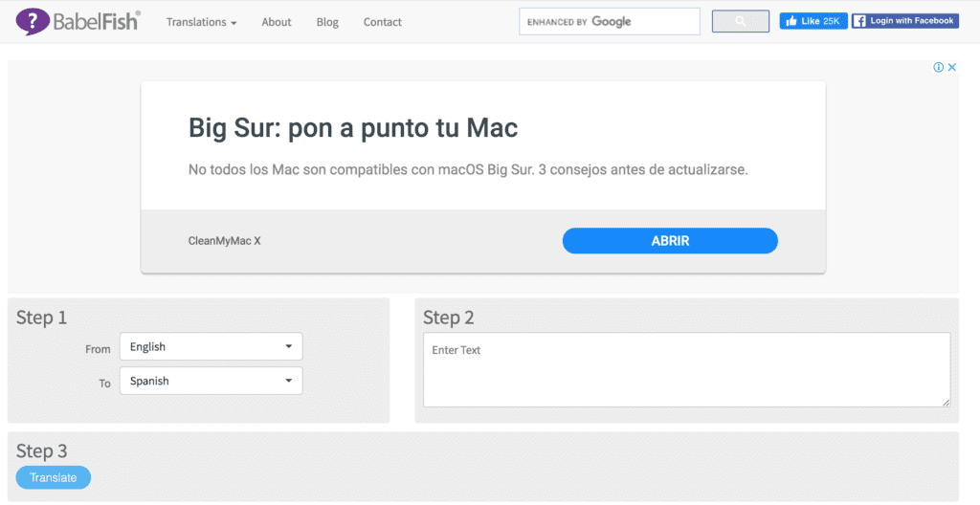Click the Translate button
Image resolution: width=980 pixels, height=505 pixels.
pyautogui.click(x=54, y=477)
